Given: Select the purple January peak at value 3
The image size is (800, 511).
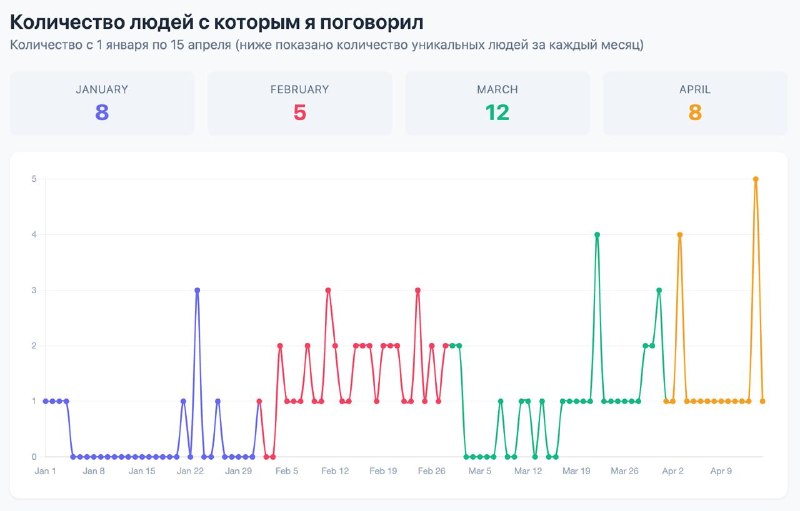Looking at the screenshot, I should (197, 290).
